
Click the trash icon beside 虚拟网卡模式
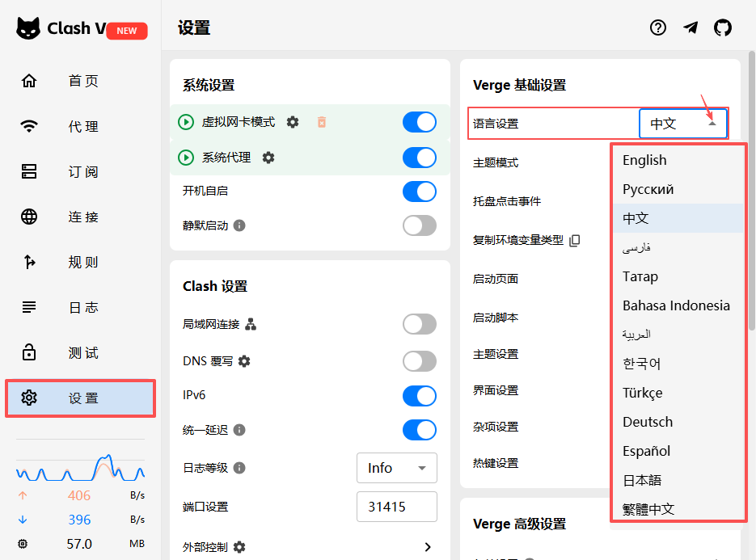tap(322, 122)
